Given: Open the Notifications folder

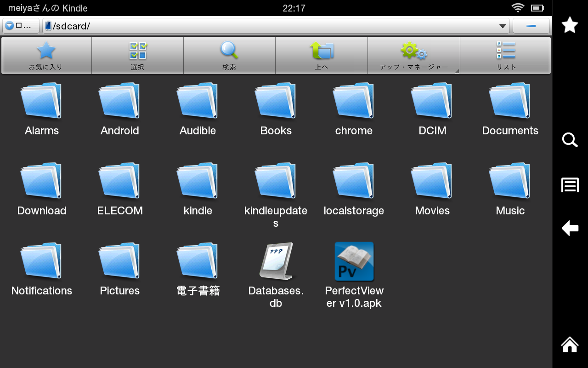Looking at the screenshot, I should 42,269.
